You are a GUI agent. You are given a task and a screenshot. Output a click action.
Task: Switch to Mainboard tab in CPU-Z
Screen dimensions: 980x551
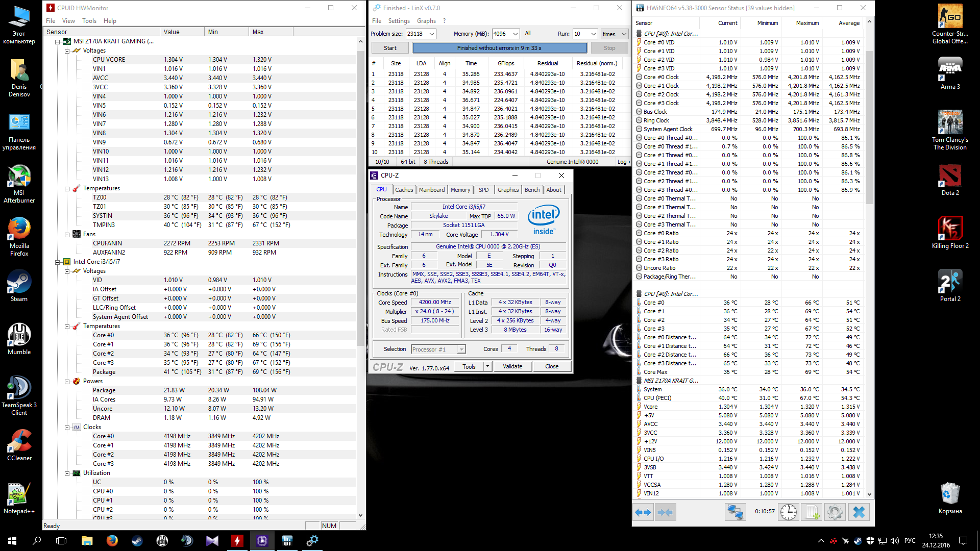click(431, 190)
